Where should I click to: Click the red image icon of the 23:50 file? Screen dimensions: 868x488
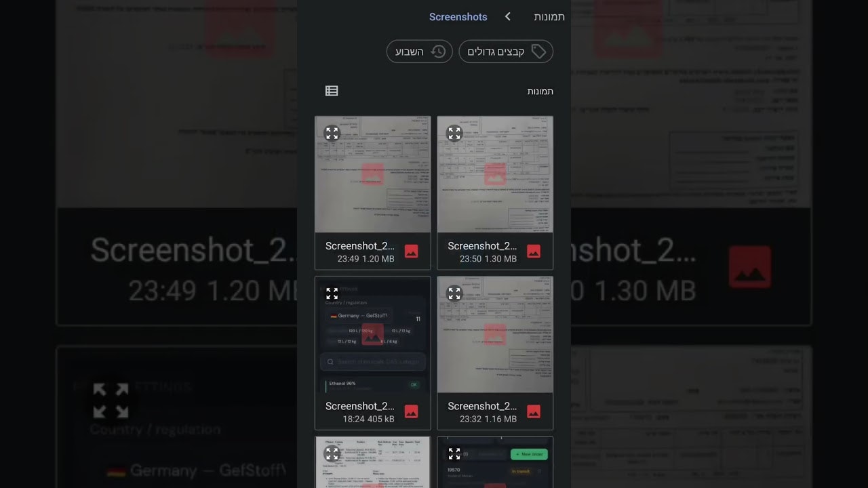(x=534, y=251)
